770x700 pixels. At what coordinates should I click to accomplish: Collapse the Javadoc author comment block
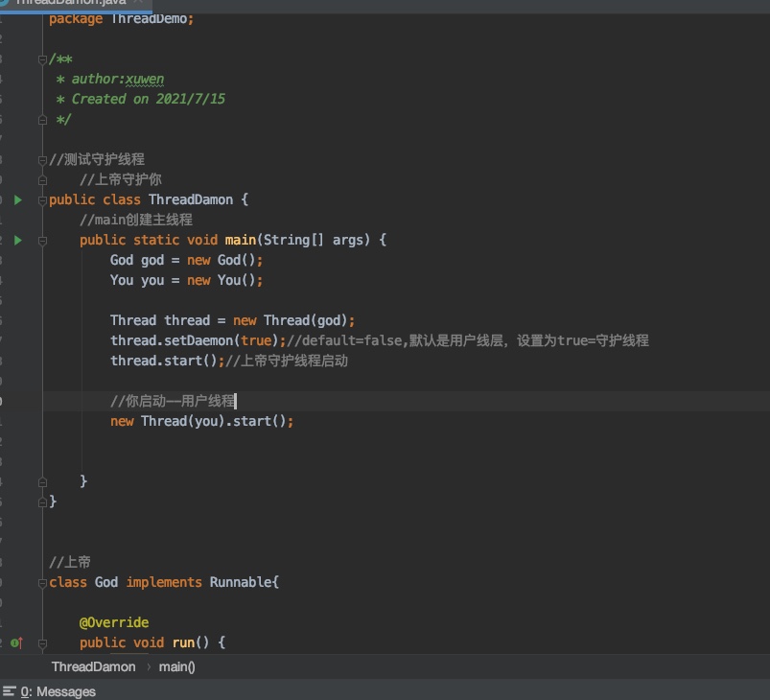point(42,59)
